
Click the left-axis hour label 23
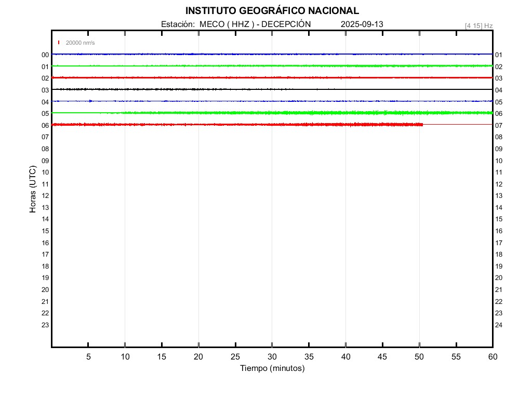pos(45,325)
